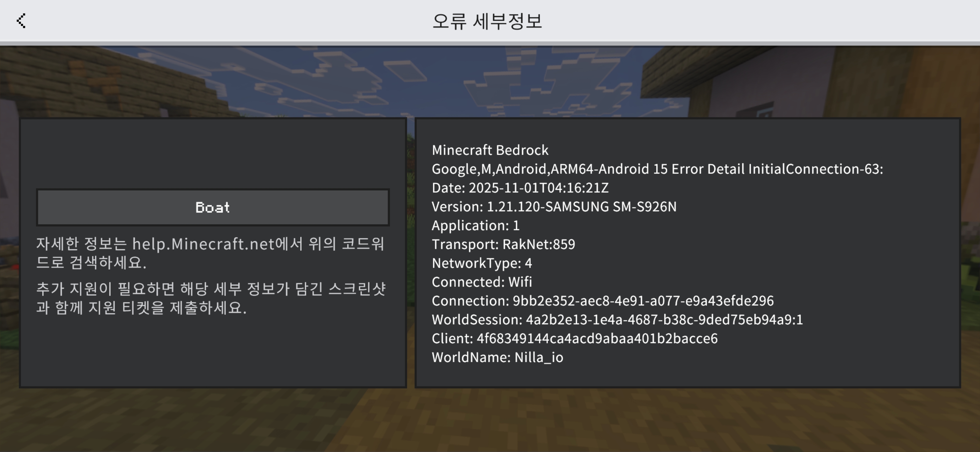
Task: Select the Connection ID 9bb2e352 line
Action: click(x=603, y=301)
